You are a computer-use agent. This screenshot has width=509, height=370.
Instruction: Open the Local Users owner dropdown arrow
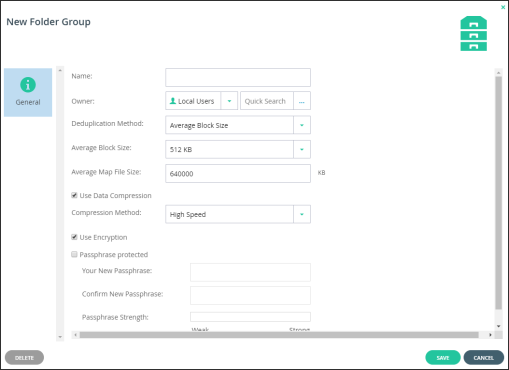(x=229, y=101)
